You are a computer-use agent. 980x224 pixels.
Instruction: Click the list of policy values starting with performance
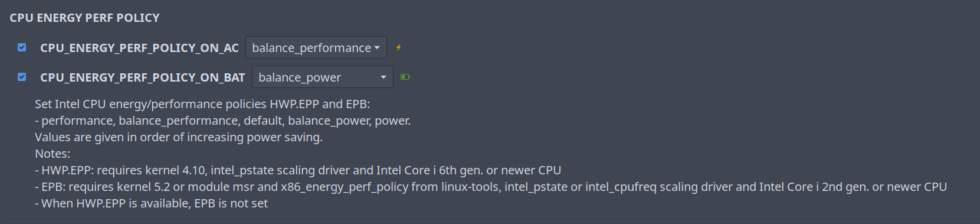click(223, 121)
